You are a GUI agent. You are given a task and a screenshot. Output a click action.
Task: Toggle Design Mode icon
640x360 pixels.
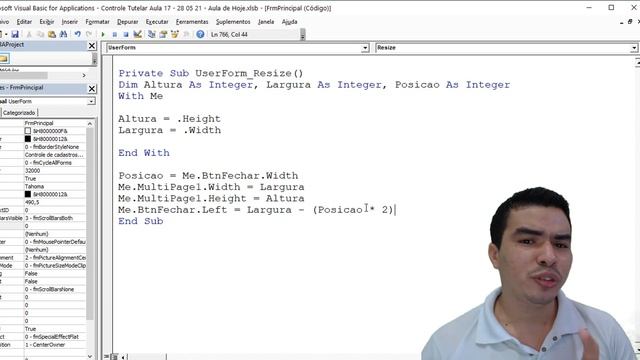click(138, 34)
